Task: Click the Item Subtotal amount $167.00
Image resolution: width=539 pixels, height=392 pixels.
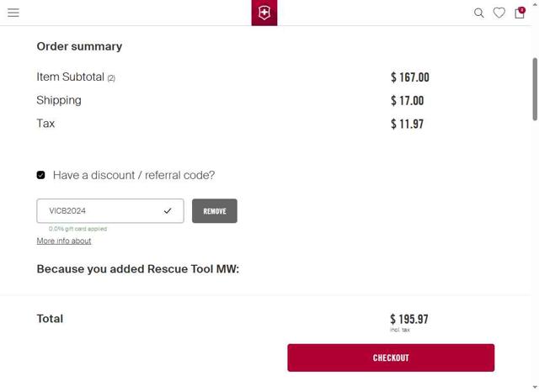Action: click(410, 77)
